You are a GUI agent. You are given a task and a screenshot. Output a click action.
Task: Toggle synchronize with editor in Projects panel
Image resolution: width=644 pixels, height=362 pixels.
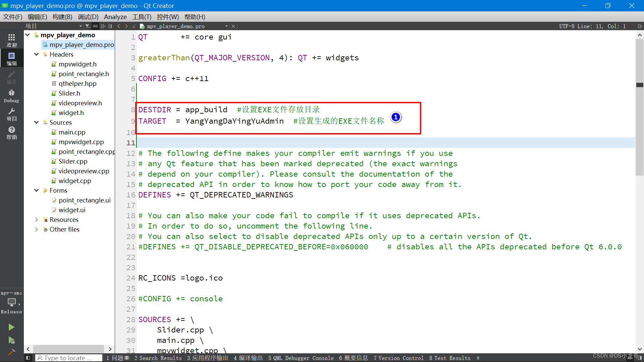tap(95, 26)
